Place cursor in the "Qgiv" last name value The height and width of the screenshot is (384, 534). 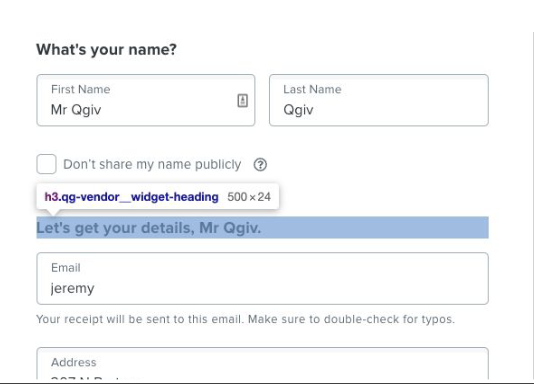point(298,110)
